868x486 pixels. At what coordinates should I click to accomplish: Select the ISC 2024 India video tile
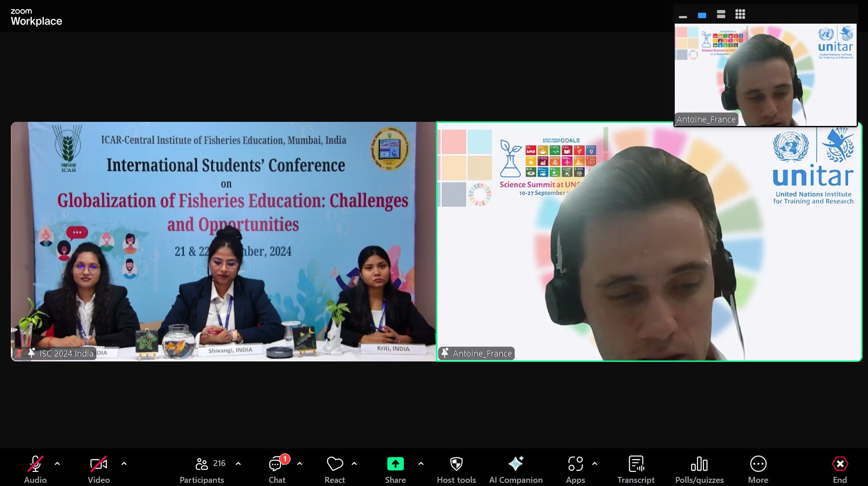[x=223, y=241]
